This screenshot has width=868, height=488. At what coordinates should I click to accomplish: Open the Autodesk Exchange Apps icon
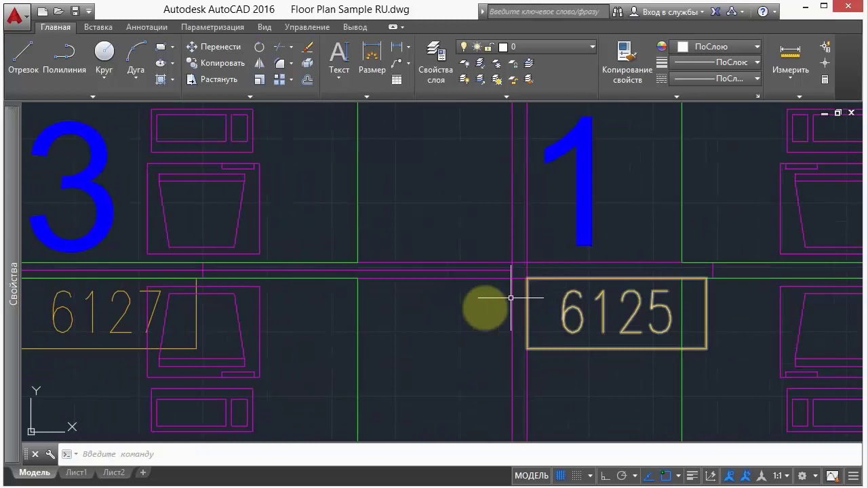[715, 12]
